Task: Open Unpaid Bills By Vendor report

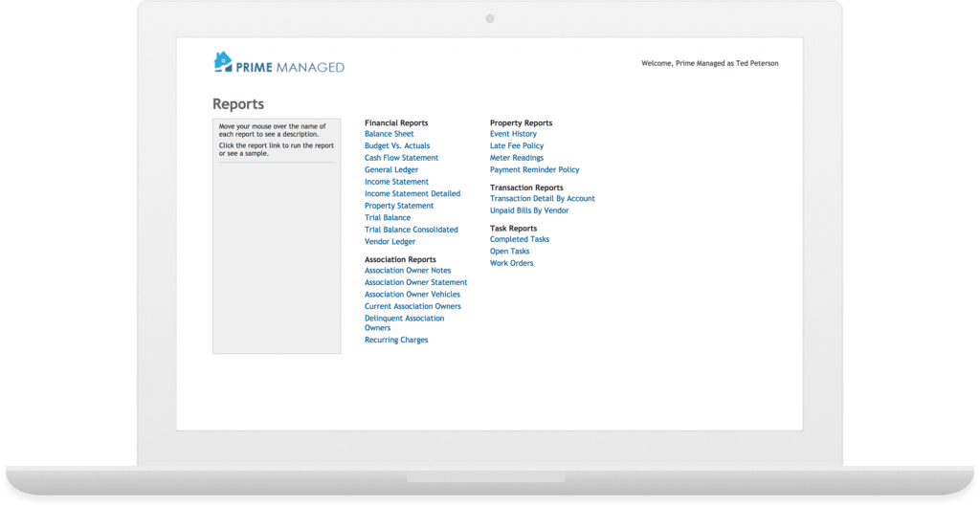Action: pyautogui.click(x=529, y=210)
